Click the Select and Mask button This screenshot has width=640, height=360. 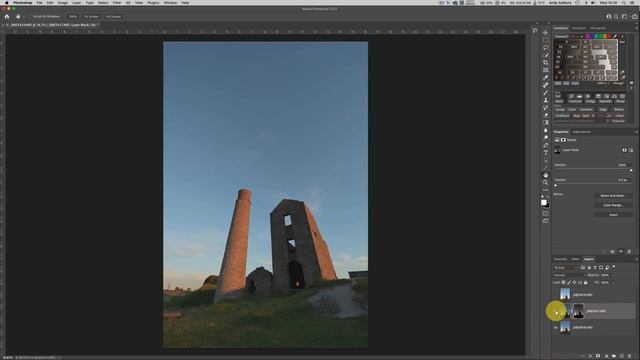click(x=613, y=196)
